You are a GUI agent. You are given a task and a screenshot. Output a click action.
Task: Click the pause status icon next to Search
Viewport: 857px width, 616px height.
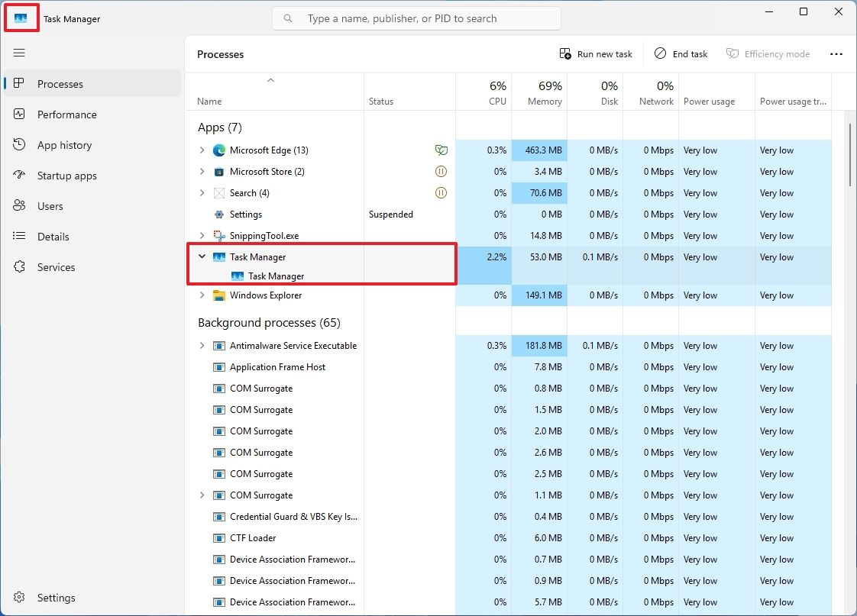441,192
